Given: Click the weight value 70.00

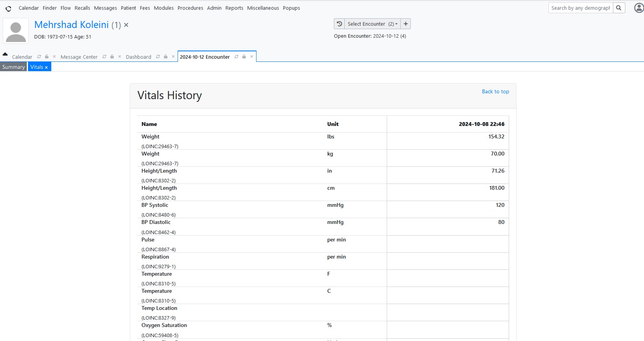Looking at the screenshot, I should [x=497, y=154].
